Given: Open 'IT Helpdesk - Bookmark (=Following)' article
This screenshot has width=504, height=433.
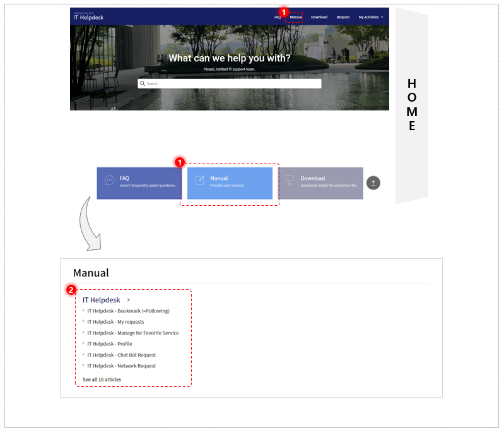Looking at the screenshot, I should [128, 311].
